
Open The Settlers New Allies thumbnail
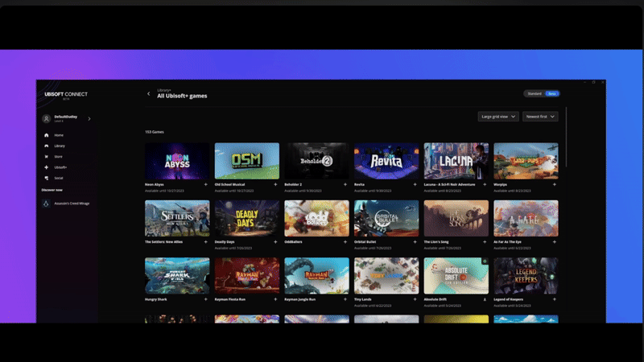tap(177, 218)
